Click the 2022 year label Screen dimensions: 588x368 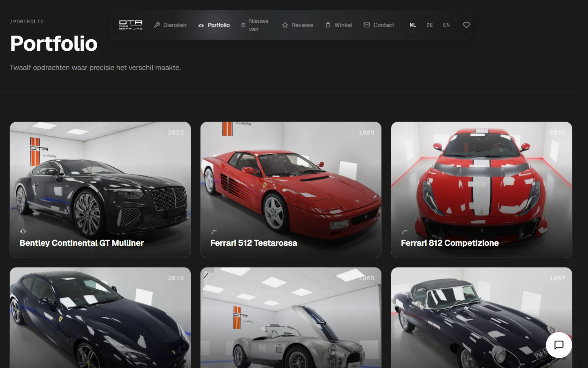(x=557, y=132)
